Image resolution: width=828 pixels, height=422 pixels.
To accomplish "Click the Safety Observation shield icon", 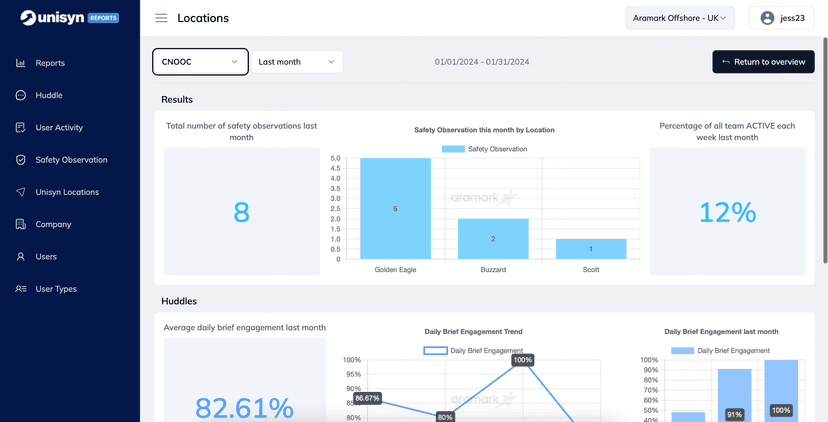I will click(21, 160).
